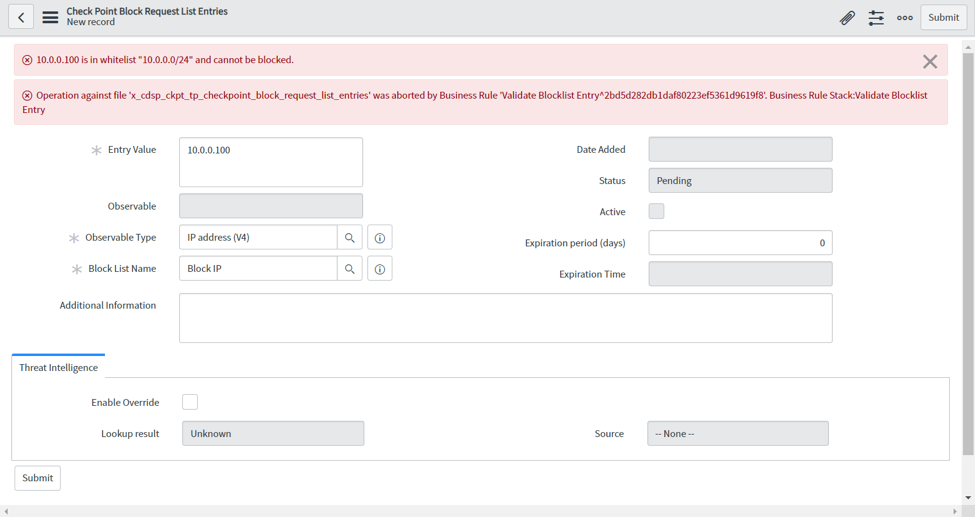Viewport: 975px width, 517px height.
Task: Click the Status field showing Pending
Action: pos(741,180)
